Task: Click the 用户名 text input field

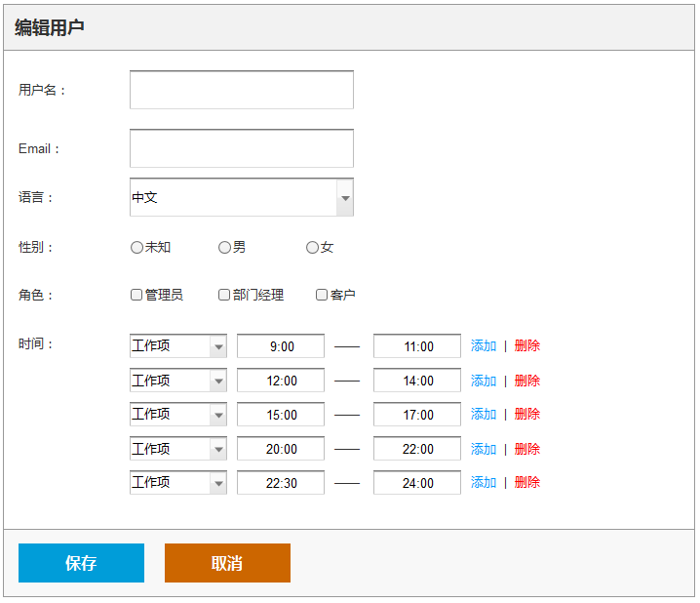Action: point(242,90)
